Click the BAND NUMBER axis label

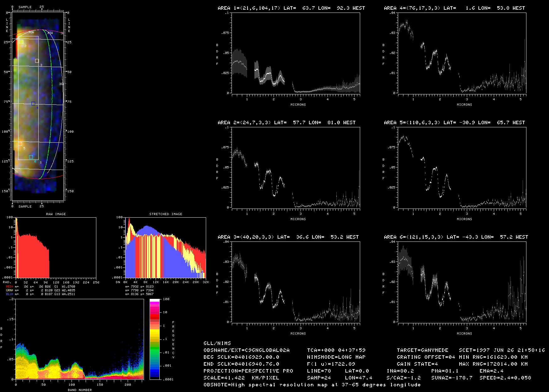80,390
